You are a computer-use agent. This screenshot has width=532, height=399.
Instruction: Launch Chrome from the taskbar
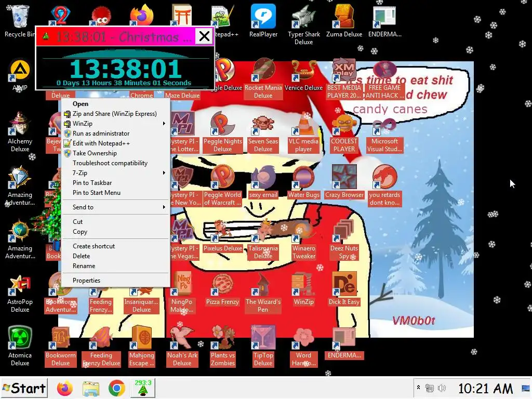coord(116,388)
